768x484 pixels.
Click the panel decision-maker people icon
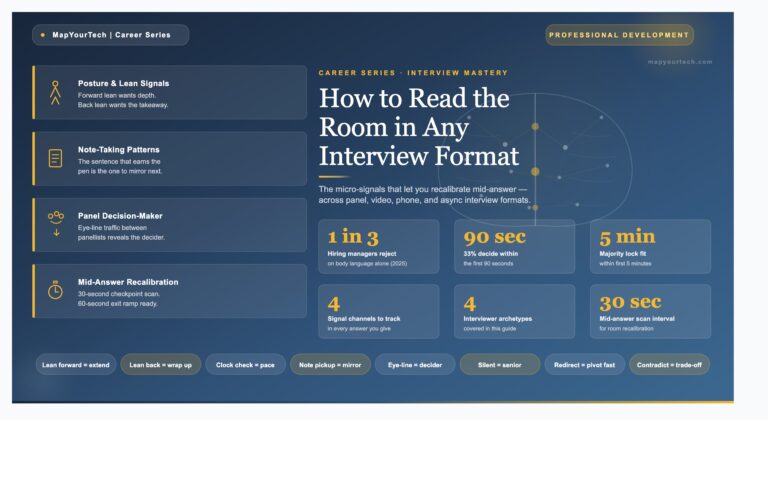pos(56,224)
